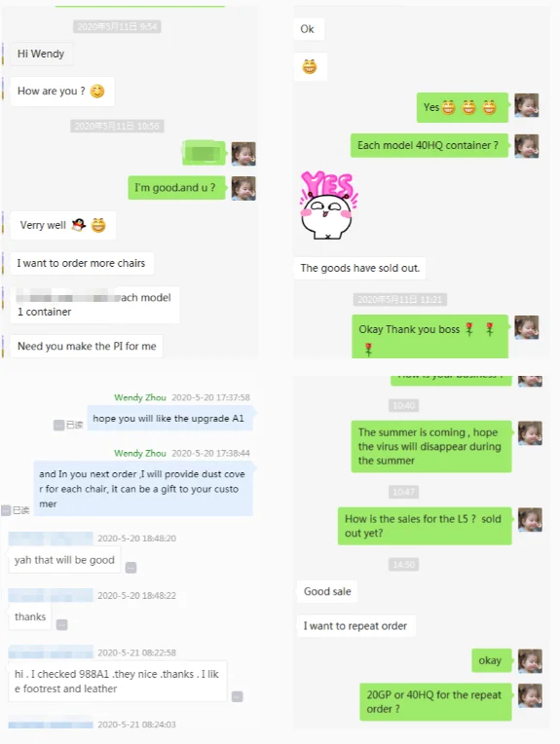Open the avatar beside "Yes" emoji message
The image size is (560, 744).
point(527,105)
